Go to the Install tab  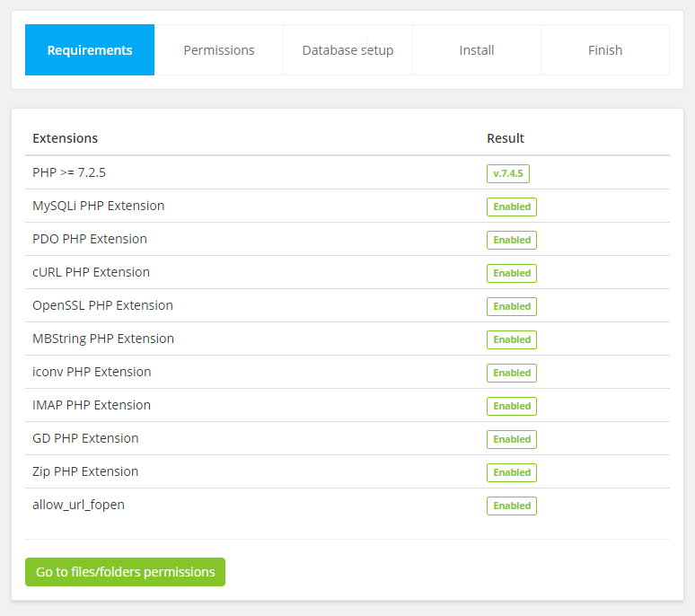click(x=477, y=50)
